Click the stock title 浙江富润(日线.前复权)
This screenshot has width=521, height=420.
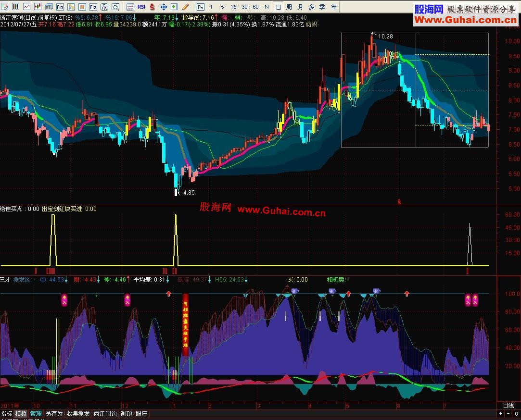(x=28, y=18)
